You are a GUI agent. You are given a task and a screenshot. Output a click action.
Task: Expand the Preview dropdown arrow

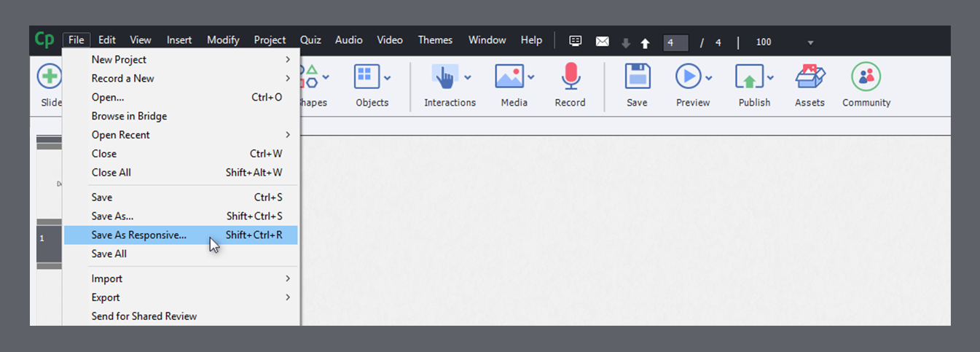[x=708, y=78]
